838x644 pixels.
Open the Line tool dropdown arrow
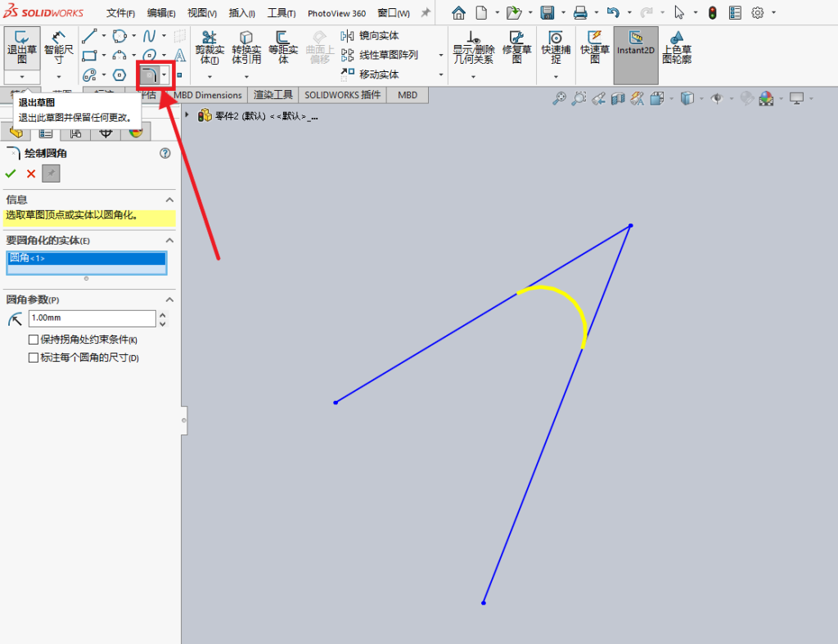coord(104,36)
